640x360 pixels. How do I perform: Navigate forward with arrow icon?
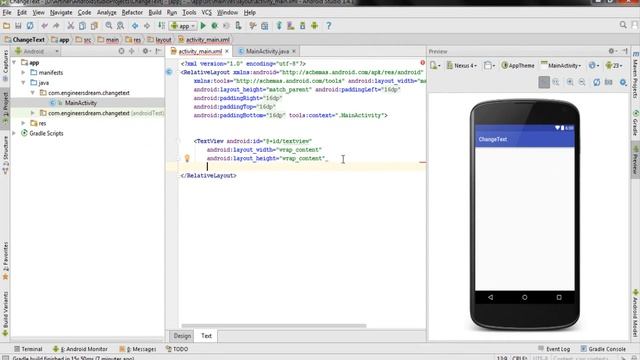pos(147,26)
